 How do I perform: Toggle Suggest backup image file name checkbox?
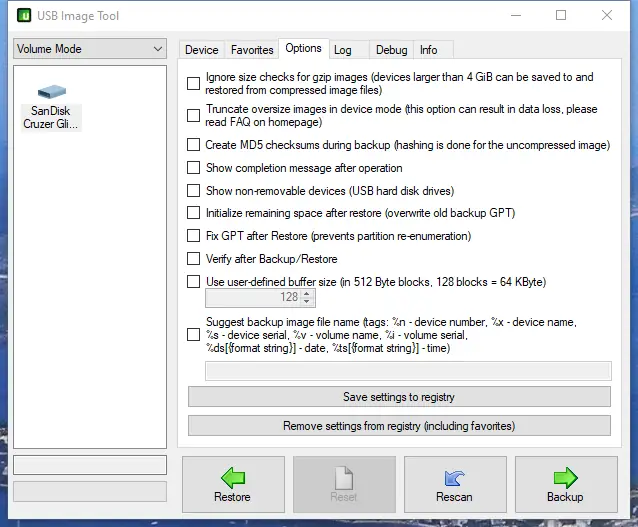click(193, 335)
